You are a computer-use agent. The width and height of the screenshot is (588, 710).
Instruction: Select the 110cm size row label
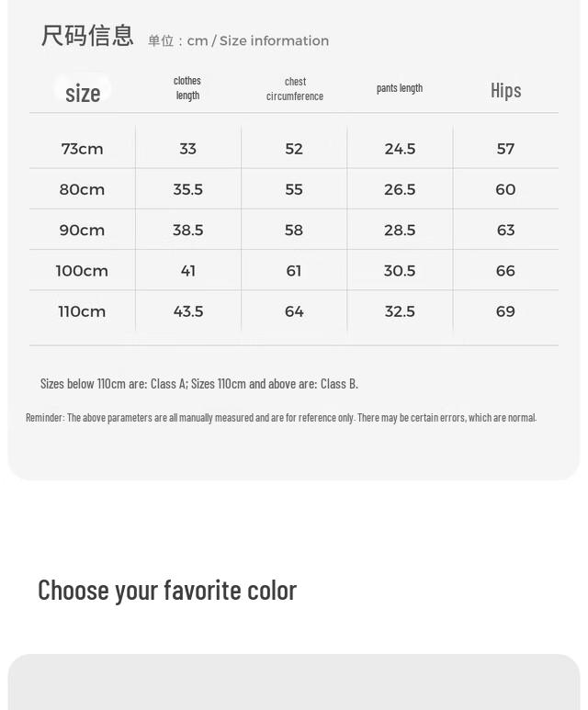click(83, 311)
